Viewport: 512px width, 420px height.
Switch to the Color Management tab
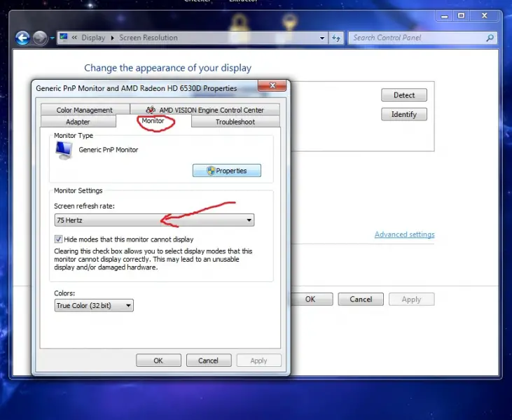click(85, 110)
